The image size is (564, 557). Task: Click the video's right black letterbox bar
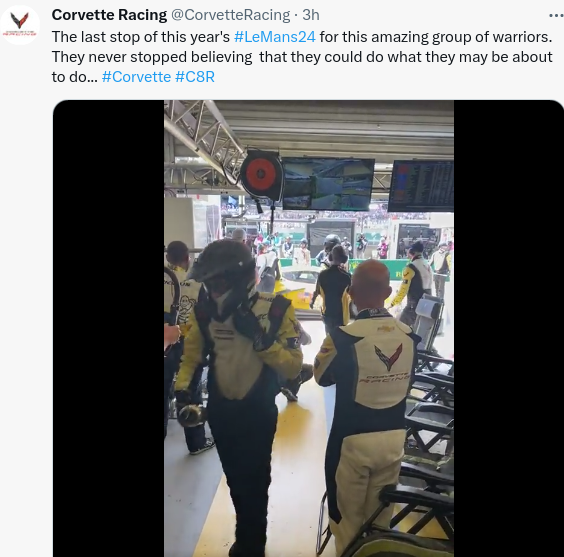[509, 328]
